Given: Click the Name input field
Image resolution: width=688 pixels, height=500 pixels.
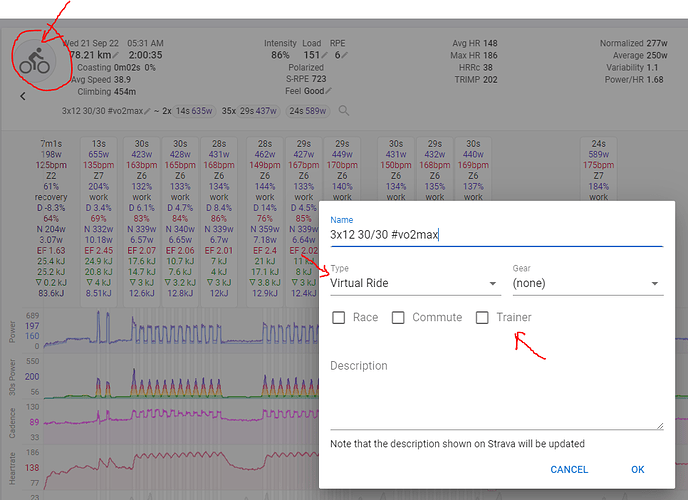Looking at the screenshot, I should click(x=496, y=235).
